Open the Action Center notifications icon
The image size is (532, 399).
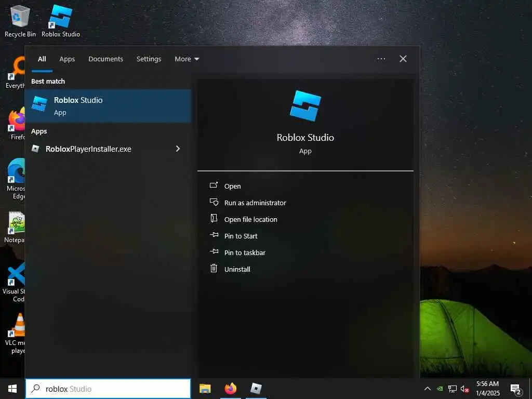coord(515,390)
